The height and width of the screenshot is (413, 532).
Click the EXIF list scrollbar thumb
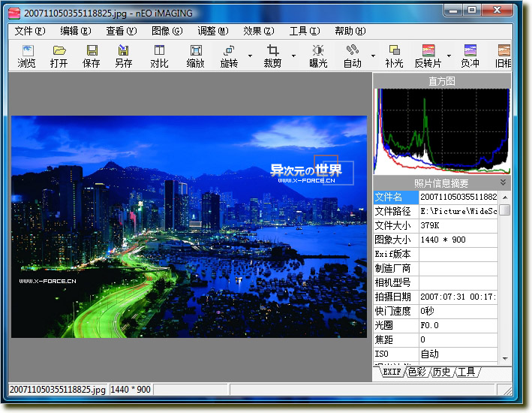pyautogui.click(x=505, y=210)
